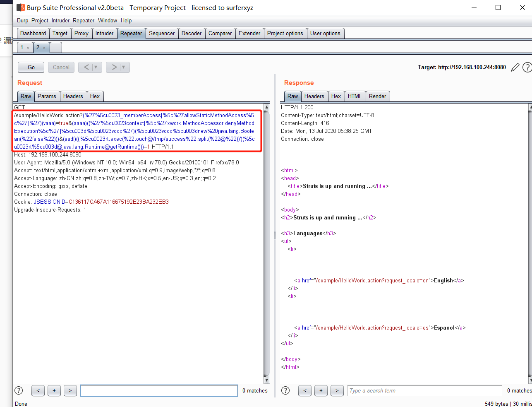The image size is (532, 407).
Task: Open the Burp menu
Action: pos(23,20)
